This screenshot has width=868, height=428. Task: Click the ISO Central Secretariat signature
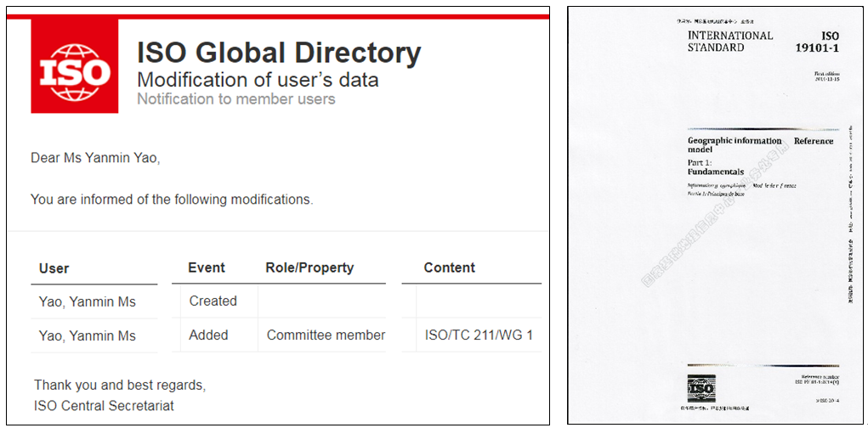[104, 405]
